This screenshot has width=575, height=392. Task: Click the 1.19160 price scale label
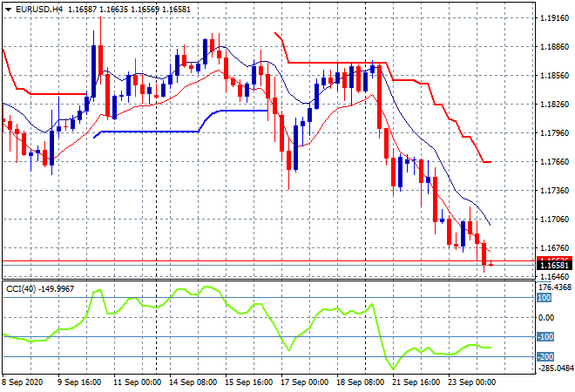[x=554, y=18]
